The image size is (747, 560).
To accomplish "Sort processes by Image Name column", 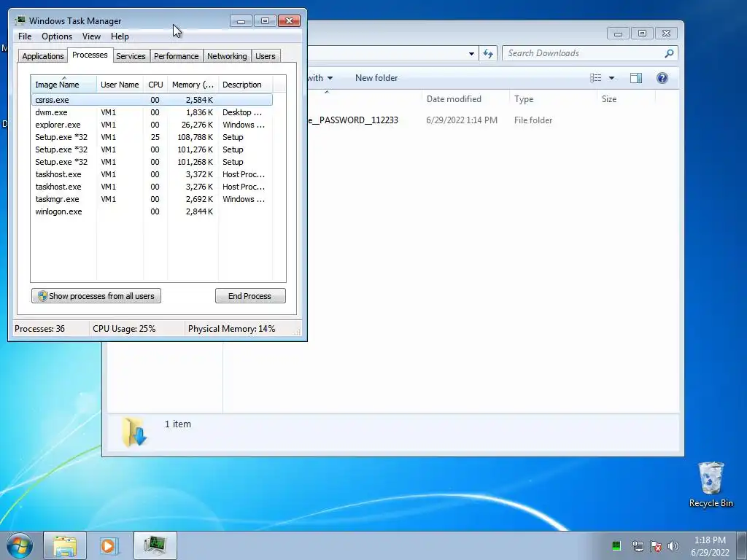I will coord(64,85).
